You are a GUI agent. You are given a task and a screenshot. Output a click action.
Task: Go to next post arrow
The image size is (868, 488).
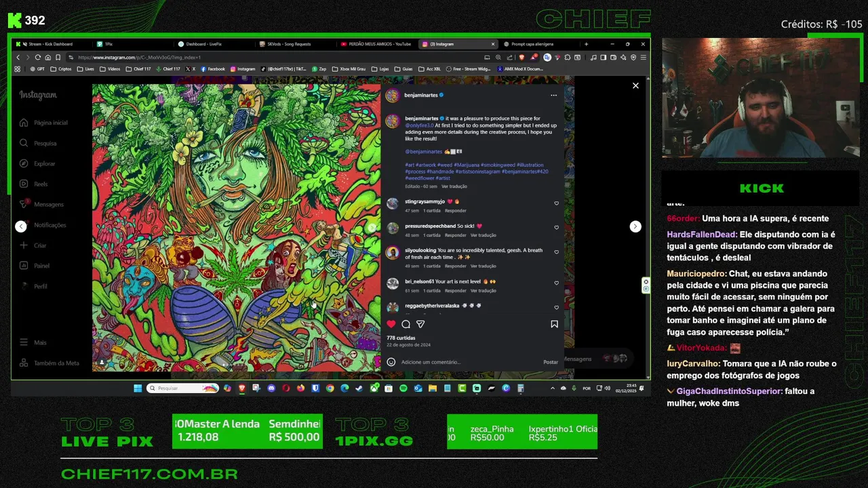[635, 226]
